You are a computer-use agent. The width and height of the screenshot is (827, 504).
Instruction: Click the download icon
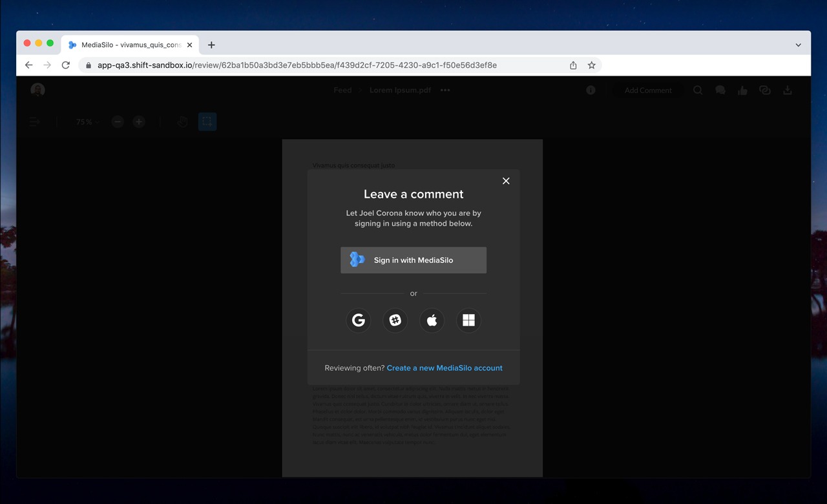[x=788, y=90]
